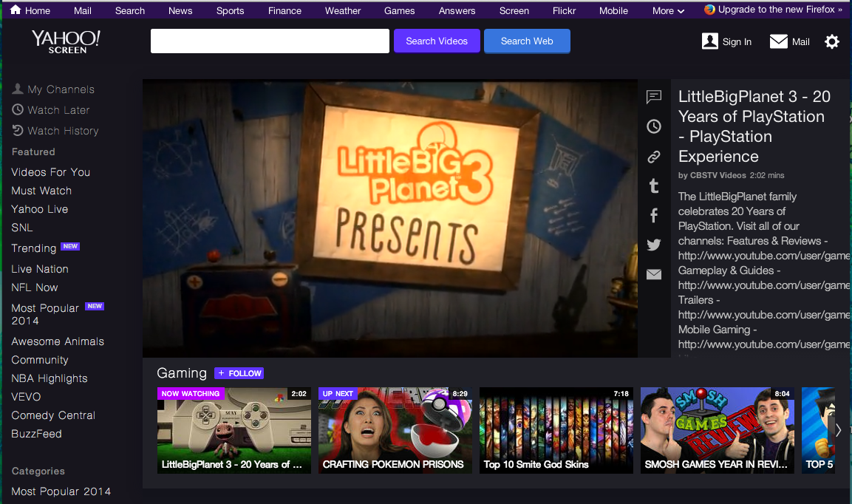Click the Mail envelope icon in header
The image size is (852, 504).
pos(779,41)
